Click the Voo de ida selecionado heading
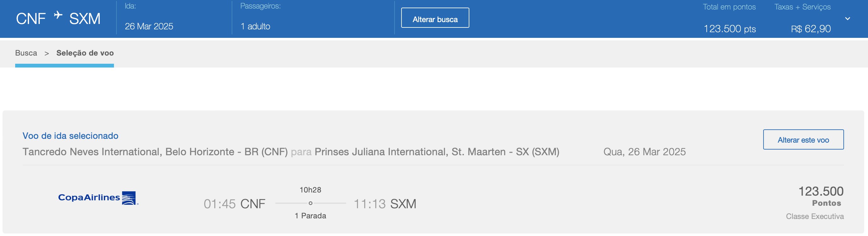The height and width of the screenshot is (236, 868). [70, 136]
